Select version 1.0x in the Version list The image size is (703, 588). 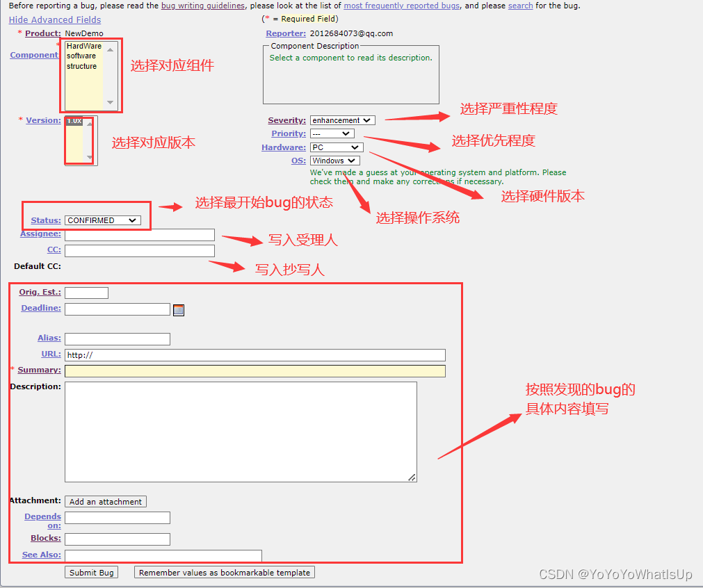74,120
